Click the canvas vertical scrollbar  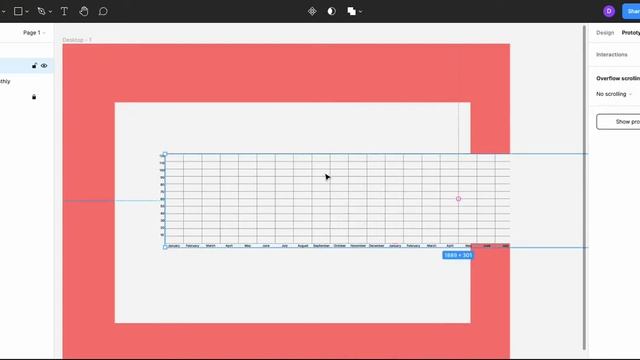point(584,188)
